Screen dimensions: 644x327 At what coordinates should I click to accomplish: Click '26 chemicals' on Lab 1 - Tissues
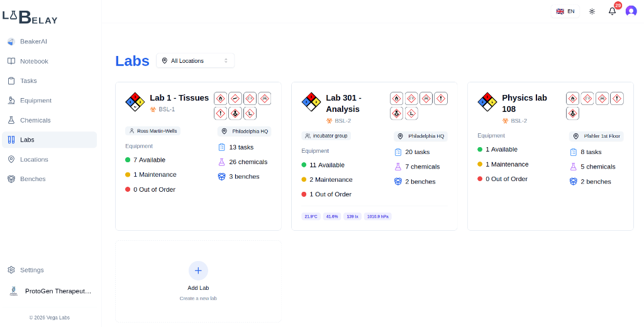click(248, 162)
